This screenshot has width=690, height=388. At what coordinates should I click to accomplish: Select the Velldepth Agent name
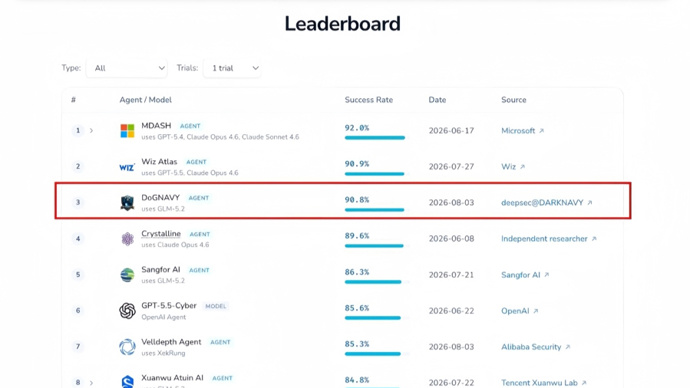pyautogui.click(x=171, y=342)
